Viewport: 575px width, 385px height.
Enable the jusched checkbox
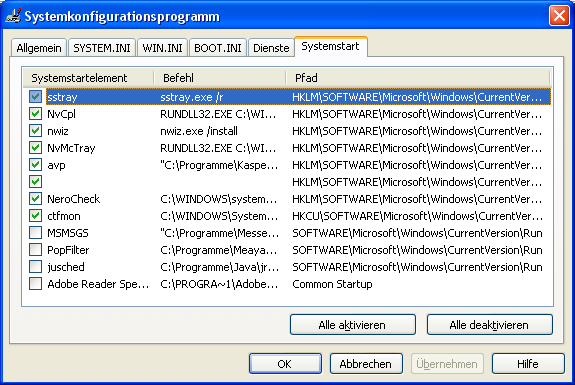coord(36,267)
